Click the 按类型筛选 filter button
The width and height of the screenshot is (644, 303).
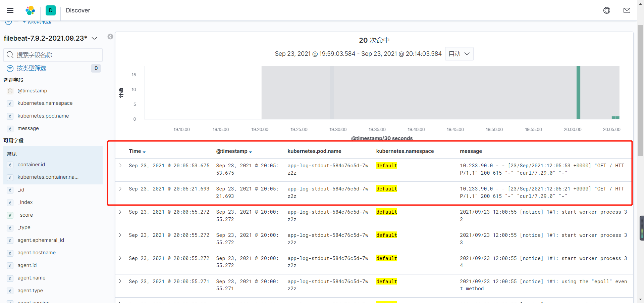point(32,68)
